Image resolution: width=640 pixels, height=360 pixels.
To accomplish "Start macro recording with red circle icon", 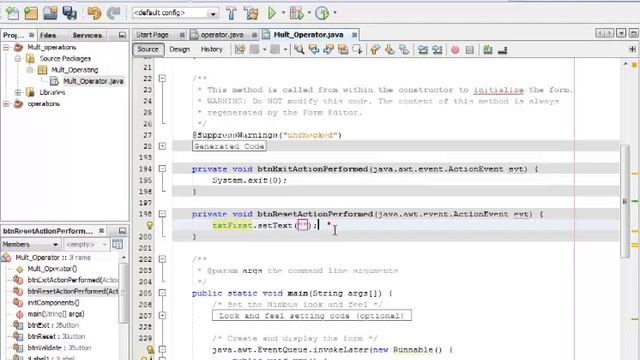I will click(455, 50).
